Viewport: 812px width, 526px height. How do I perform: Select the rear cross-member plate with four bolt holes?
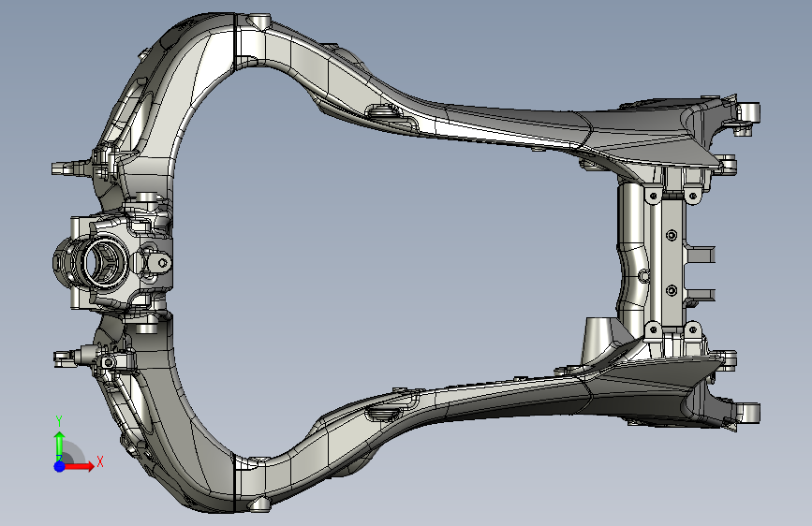pyautogui.click(x=672, y=262)
